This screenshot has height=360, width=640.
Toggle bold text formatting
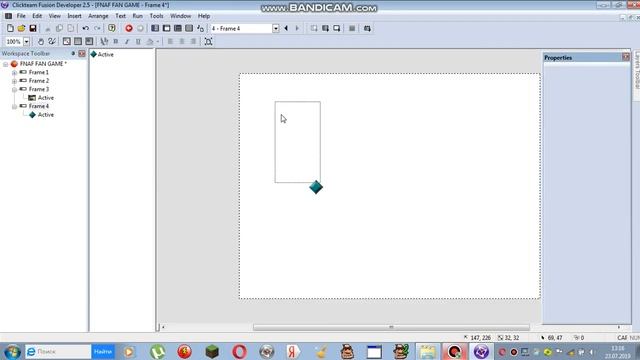(x=116, y=42)
